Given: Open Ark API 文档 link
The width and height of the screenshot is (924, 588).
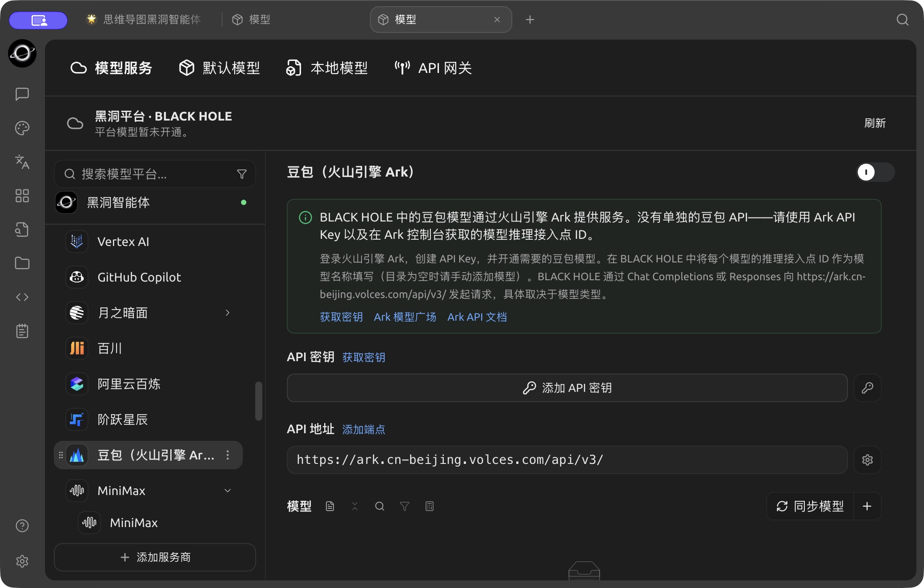Looking at the screenshot, I should [x=477, y=317].
